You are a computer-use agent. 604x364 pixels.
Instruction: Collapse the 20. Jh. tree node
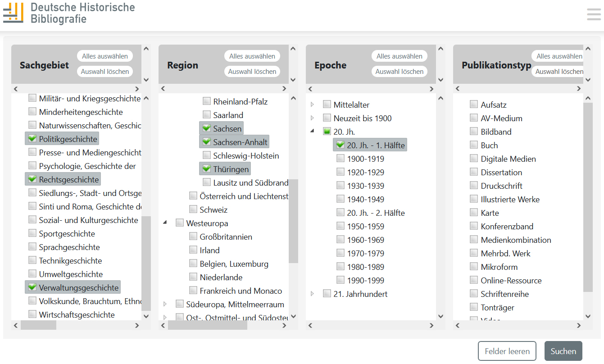pos(313,132)
